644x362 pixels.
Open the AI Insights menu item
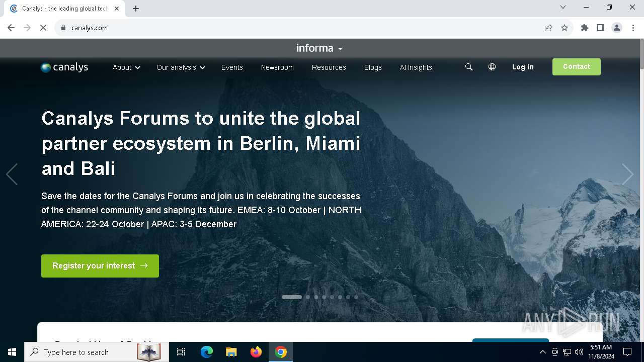click(x=416, y=67)
